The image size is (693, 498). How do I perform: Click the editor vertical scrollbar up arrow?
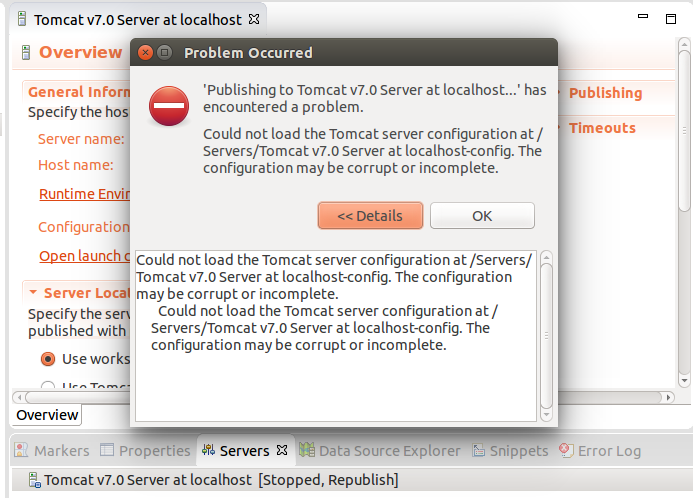(x=684, y=44)
